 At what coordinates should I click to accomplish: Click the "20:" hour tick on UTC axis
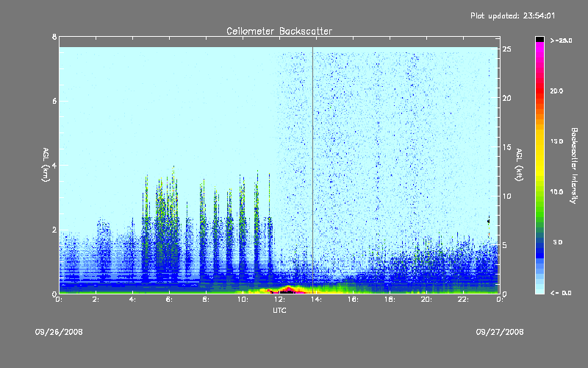(x=427, y=300)
